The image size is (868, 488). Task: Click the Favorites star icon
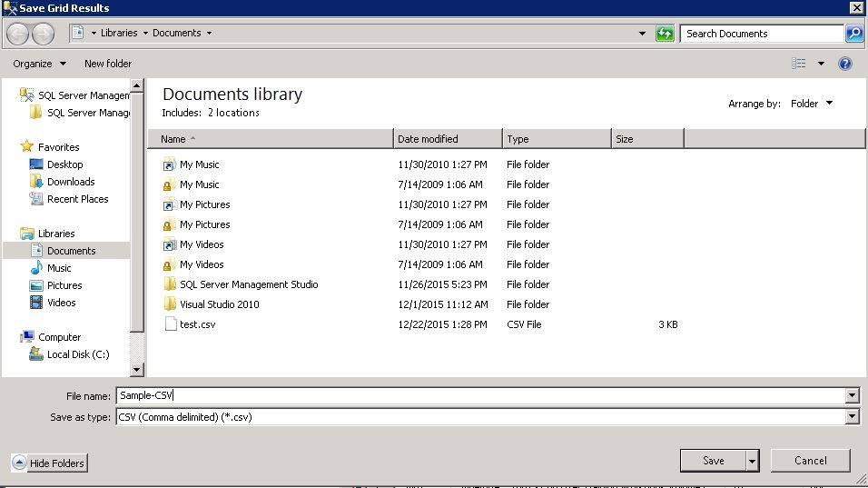[26, 147]
